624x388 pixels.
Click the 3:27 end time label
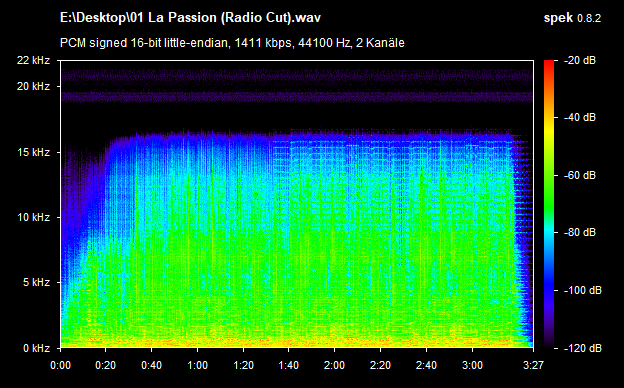(x=533, y=365)
